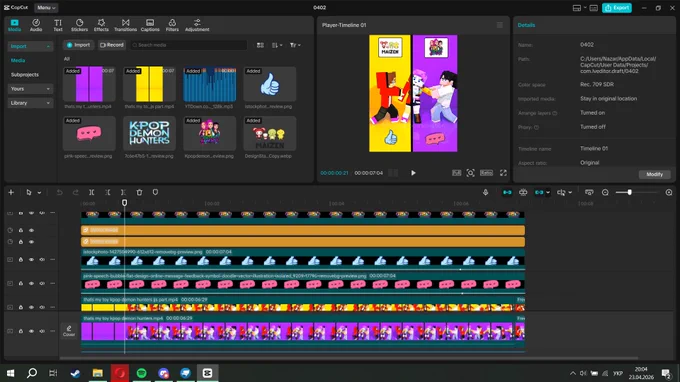Click the Record button
Viewport: 680px width, 382px height.
[112, 45]
